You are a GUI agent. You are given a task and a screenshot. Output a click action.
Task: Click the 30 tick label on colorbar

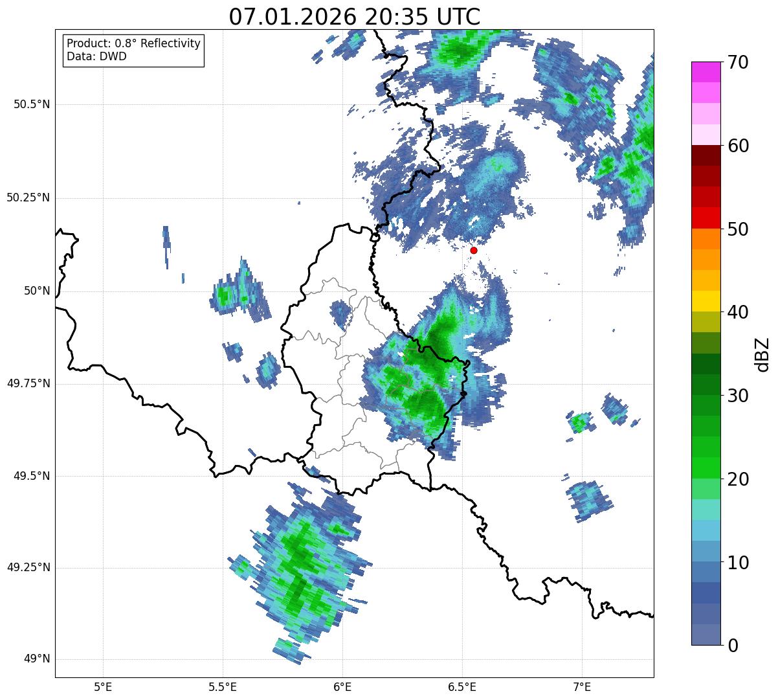point(737,396)
